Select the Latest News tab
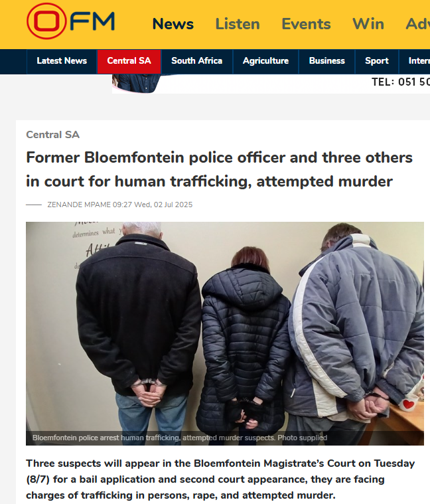This screenshot has height=504, width=430. point(62,61)
